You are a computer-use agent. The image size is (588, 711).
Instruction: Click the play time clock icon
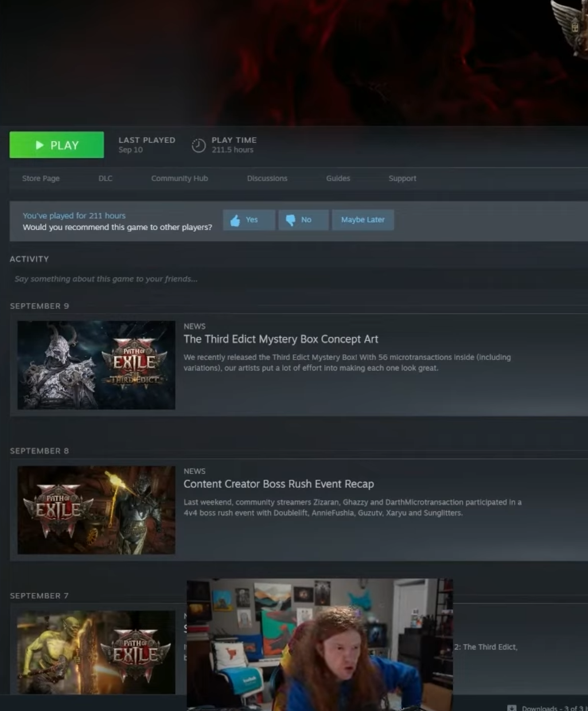(198, 146)
